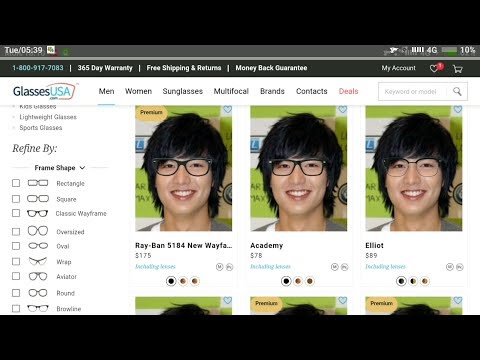Select the third color swatch for Ray-Ban 5184
The width and height of the screenshot is (480, 360).
[x=195, y=281]
